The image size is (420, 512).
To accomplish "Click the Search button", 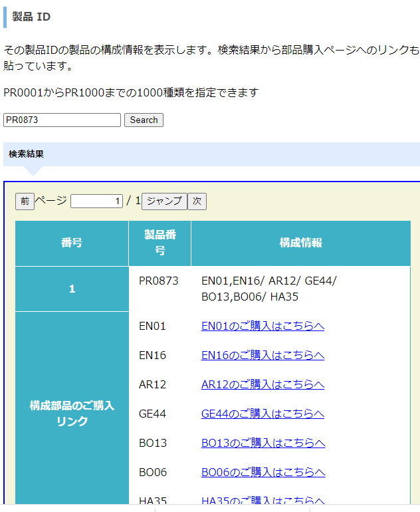I will pyautogui.click(x=144, y=120).
